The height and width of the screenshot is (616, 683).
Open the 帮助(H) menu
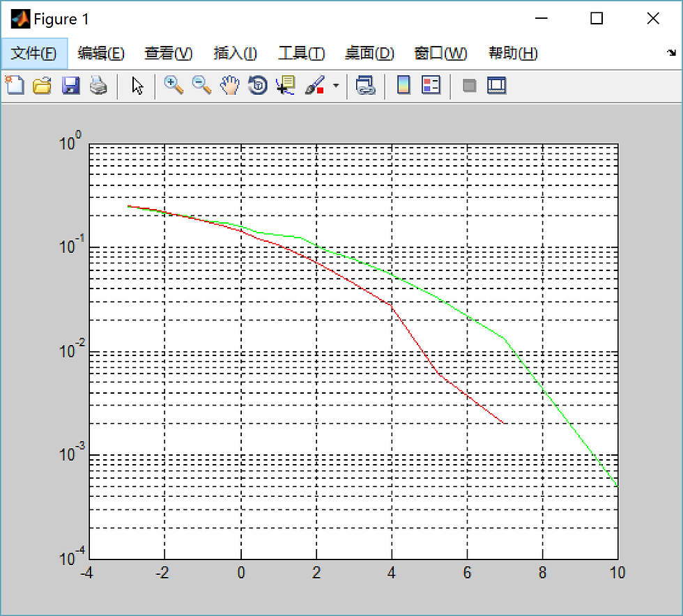coord(513,53)
